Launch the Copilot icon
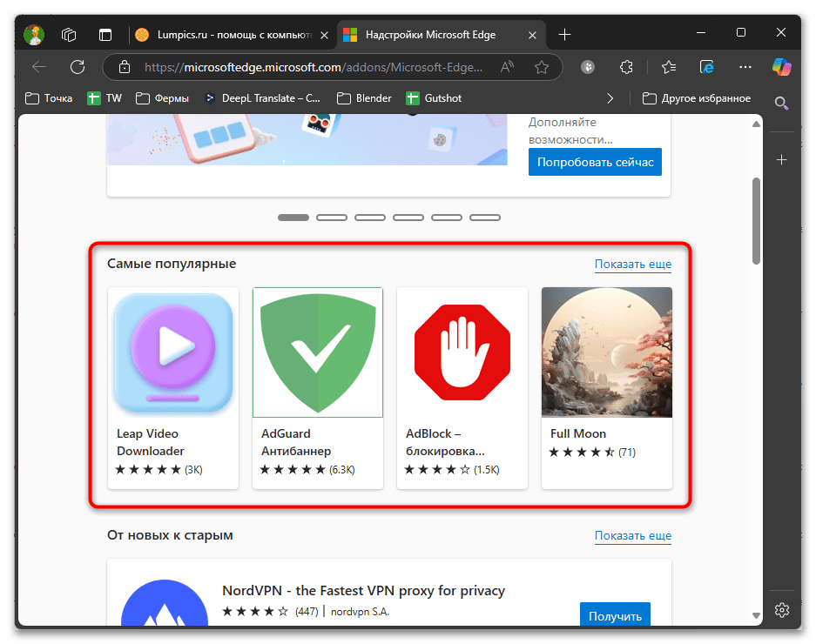 click(x=782, y=67)
